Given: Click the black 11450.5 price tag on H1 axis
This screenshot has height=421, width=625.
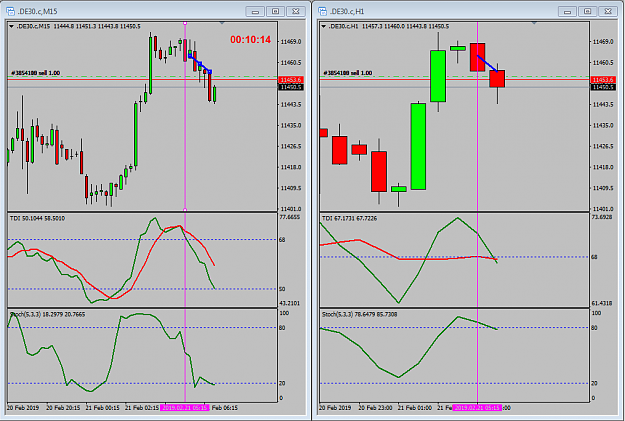Looking at the screenshot, I should [x=603, y=87].
